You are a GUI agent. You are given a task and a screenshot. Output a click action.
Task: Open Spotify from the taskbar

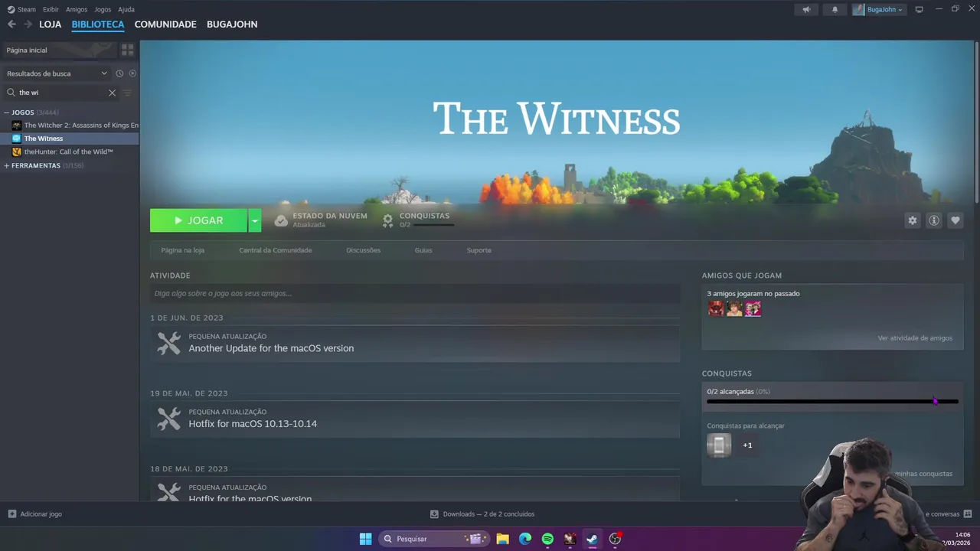click(x=547, y=539)
